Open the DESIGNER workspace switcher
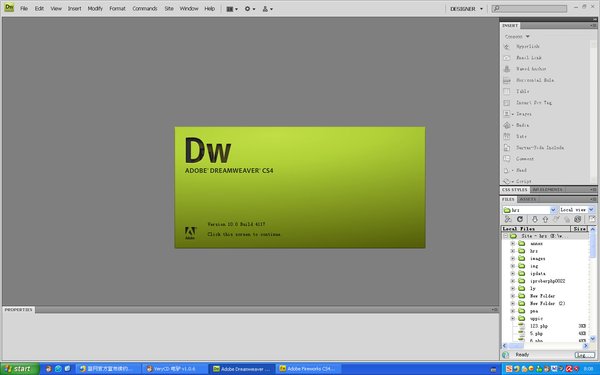 (x=466, y=9)
